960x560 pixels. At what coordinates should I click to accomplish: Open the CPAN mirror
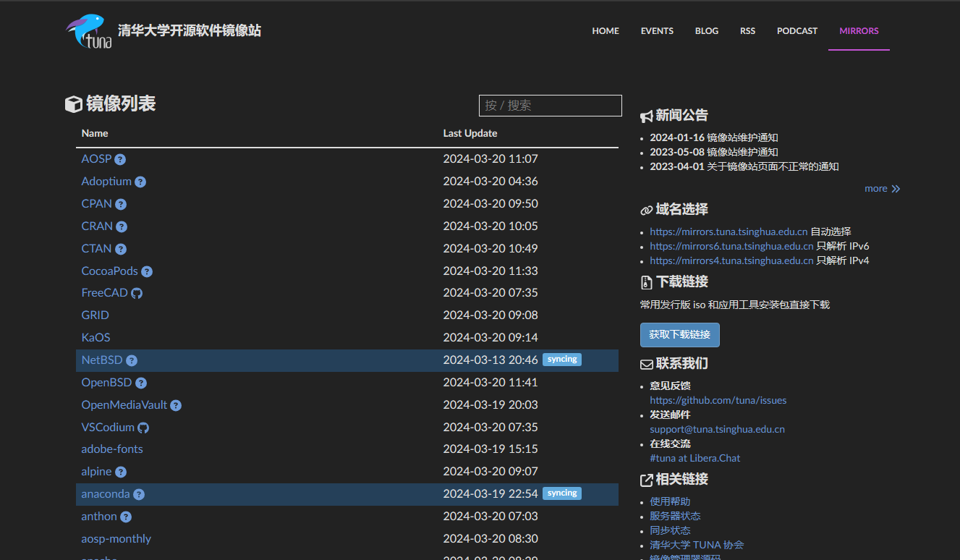click(x=96, y=204)
